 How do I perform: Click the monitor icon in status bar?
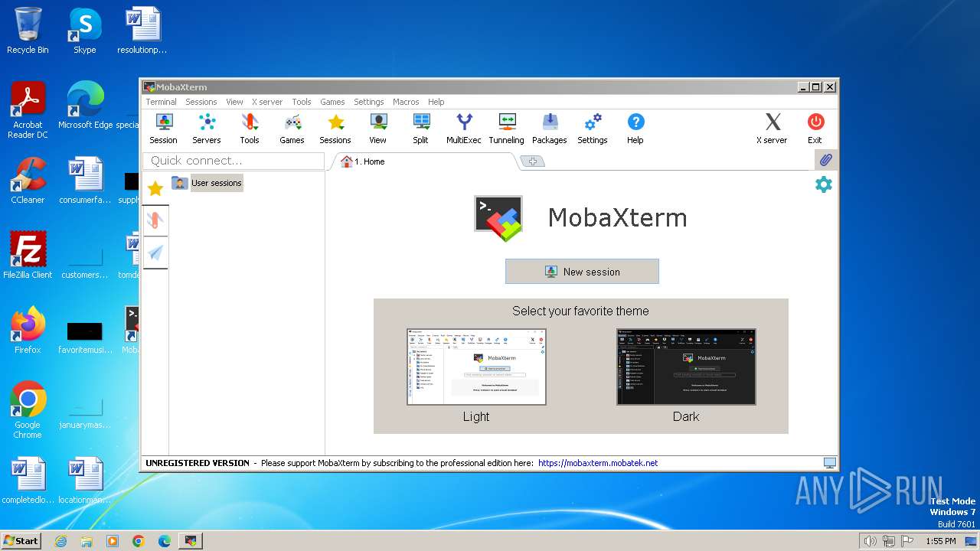point(829,463)
